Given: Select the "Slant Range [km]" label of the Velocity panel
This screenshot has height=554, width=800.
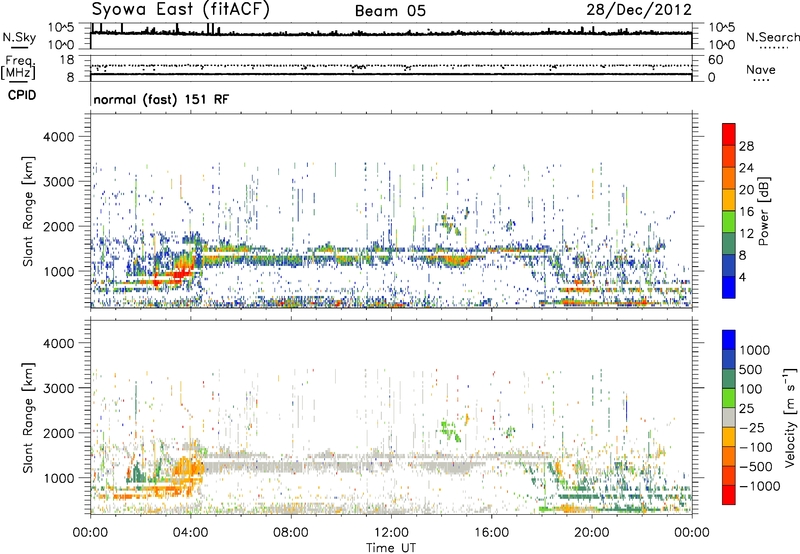Looking at the screenshot, I should point(28,417).
